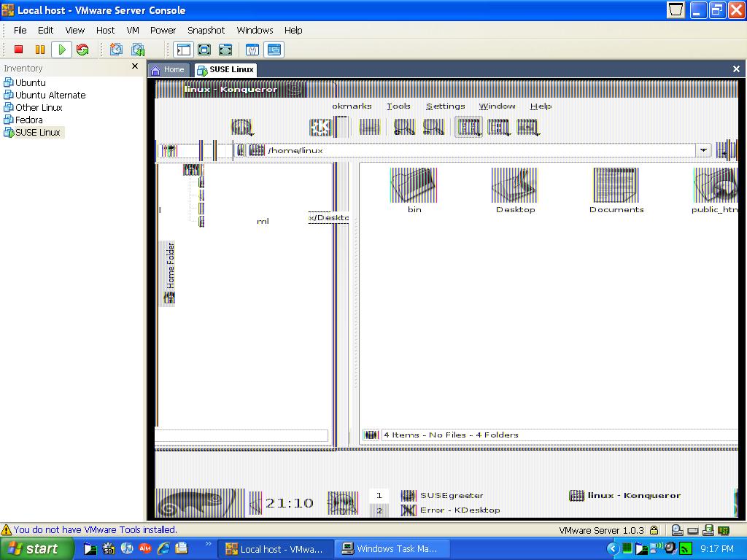The height and width of the screenshot is (560, 747).
Task: Click the 9:17 PM system clock
Action: [716, 549]
